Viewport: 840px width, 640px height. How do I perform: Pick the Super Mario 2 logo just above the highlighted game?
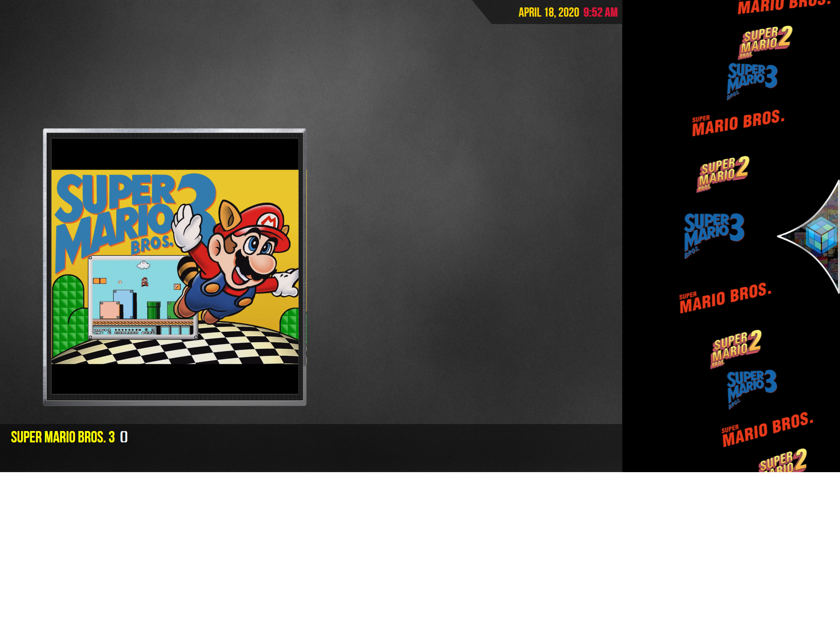click(723, 174)
